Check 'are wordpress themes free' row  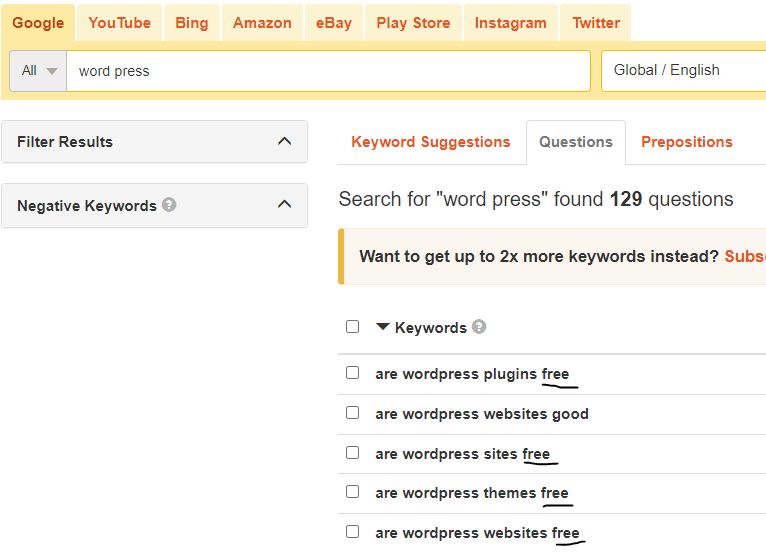[352, 492]
